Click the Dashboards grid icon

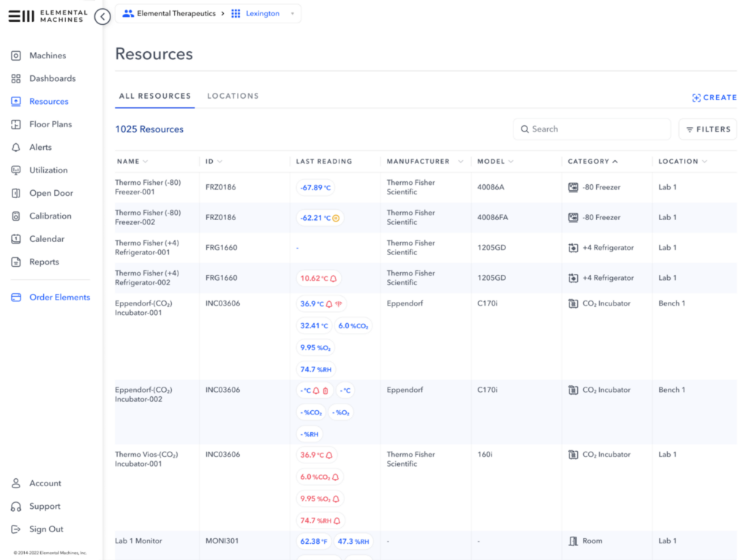[x=16, y=78]
